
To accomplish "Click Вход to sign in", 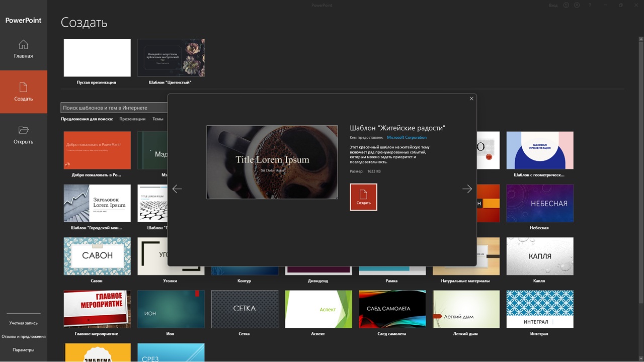I will pyautogui.click(x=553, y=5).
